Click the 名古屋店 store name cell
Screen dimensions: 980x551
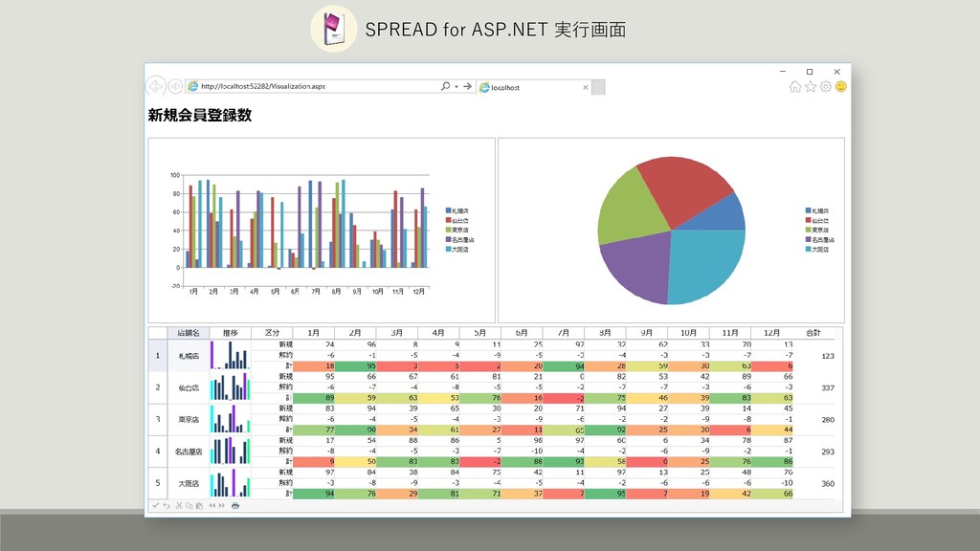click(x=189, y=452)
